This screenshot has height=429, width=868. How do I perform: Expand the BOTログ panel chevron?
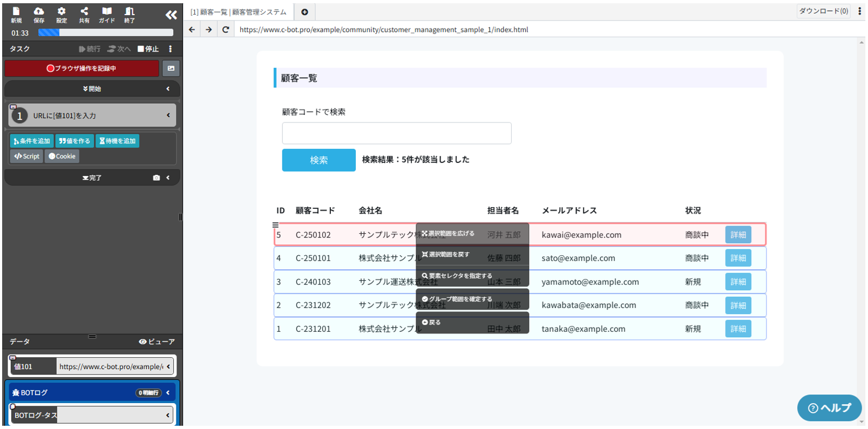coord(168,393)
